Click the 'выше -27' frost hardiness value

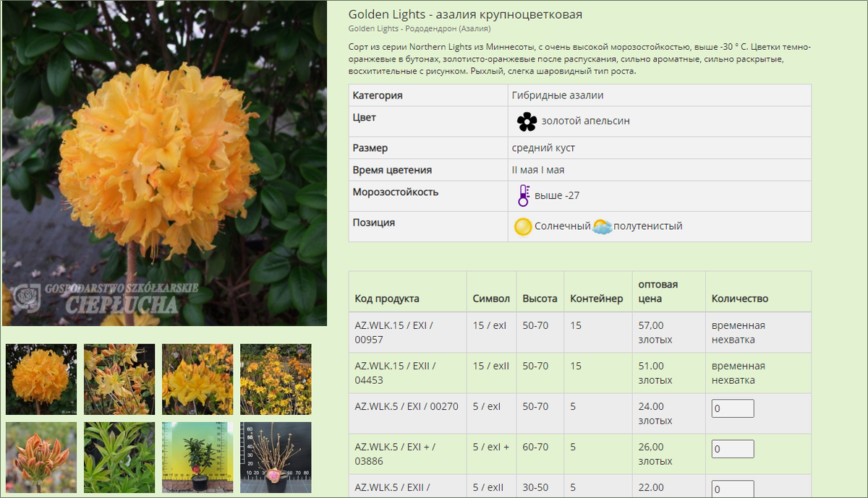pyautogui.click(x=557, y=195)
